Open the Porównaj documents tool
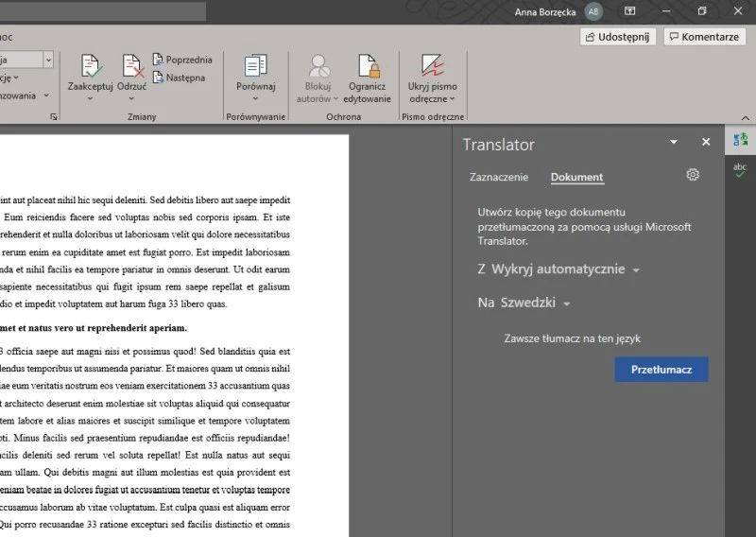756x537 pixels. tap(255, 66)
